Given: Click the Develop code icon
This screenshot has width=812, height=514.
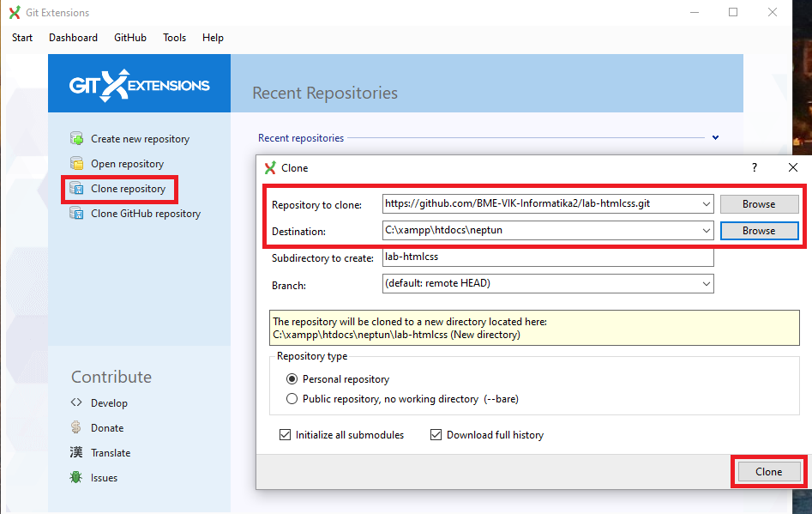Looking at the screenshot, I should pyautogui.click(x=76, y=403).
